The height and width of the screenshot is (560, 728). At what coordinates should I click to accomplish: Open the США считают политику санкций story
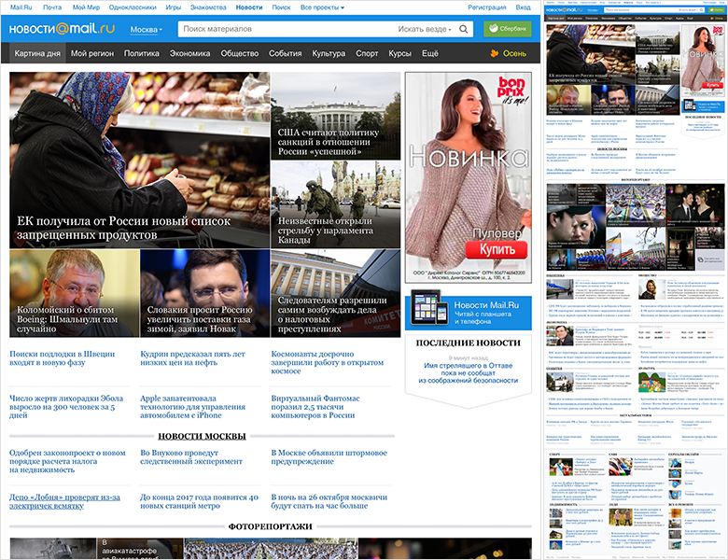[335, 116]
